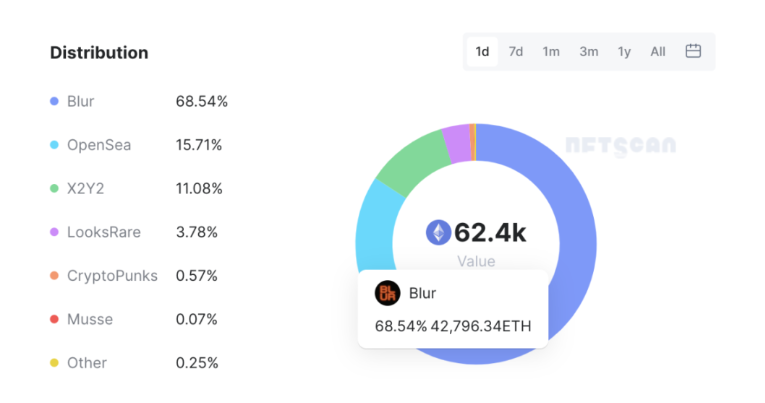Select the 1d time range tab
This screenshot has width=765, height=403.
pos(482,52)
